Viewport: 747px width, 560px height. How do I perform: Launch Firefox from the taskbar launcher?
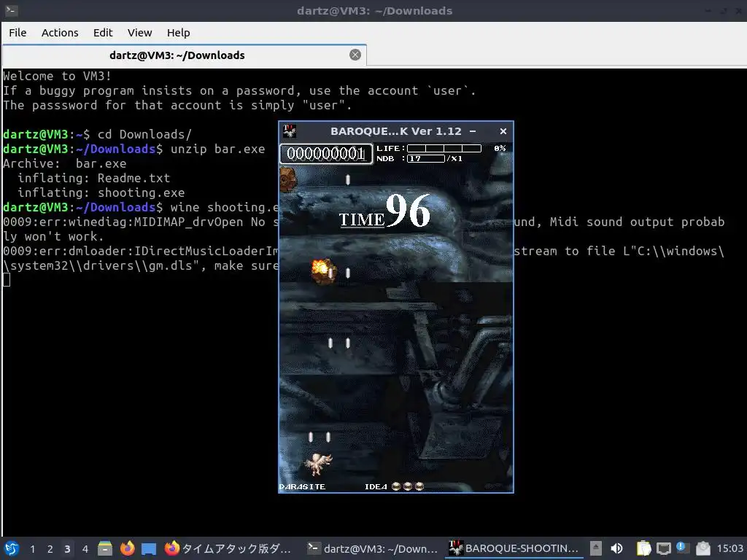click(127, 548)
